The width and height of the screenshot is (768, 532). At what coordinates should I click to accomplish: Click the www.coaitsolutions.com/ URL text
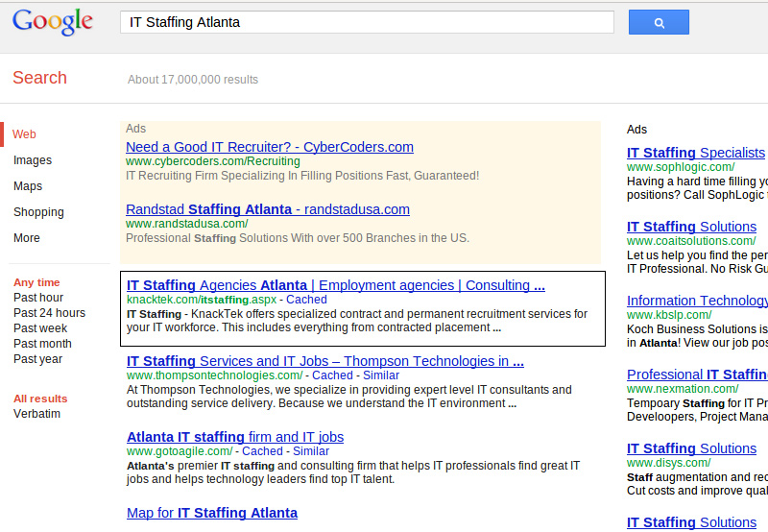[x=691, y=241]
